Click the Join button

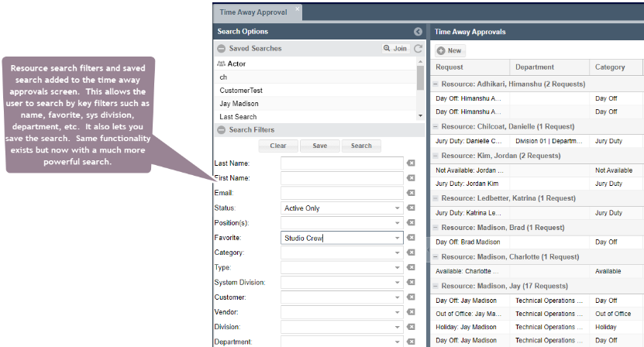[x=395, y=49]
